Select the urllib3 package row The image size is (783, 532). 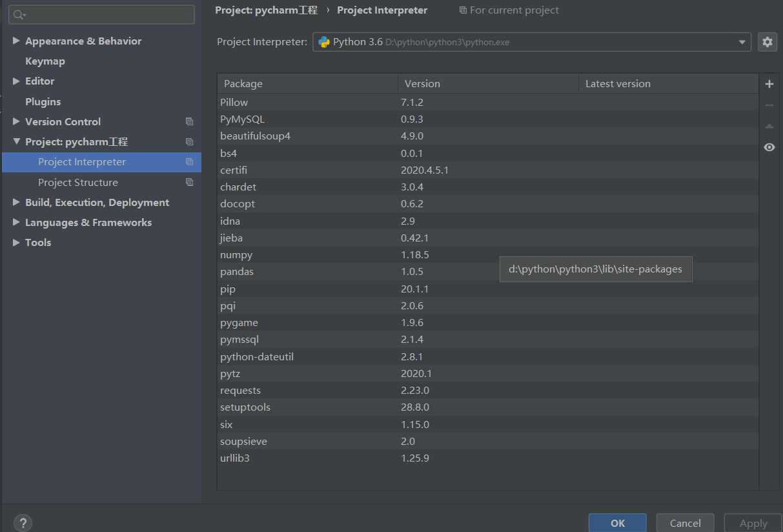(488, 458)
